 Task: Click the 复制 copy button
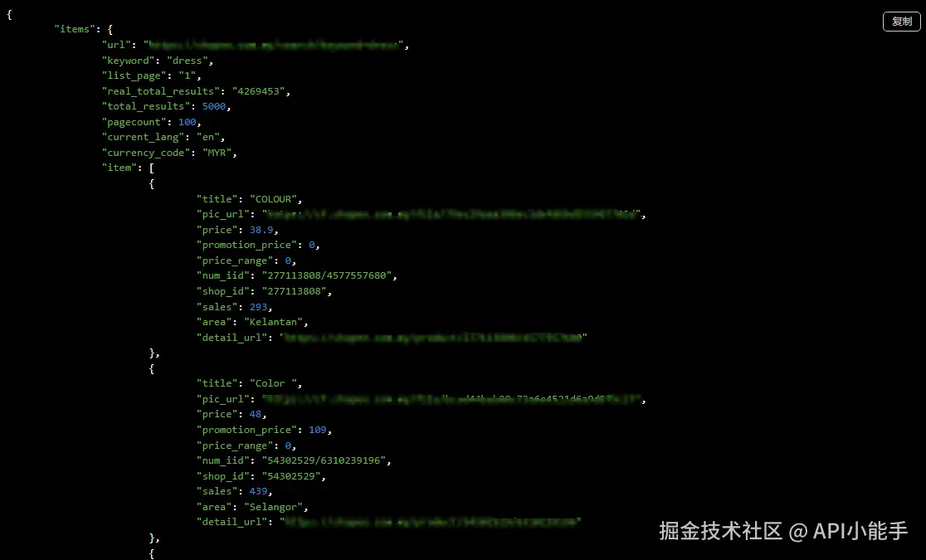click(901, 22)
